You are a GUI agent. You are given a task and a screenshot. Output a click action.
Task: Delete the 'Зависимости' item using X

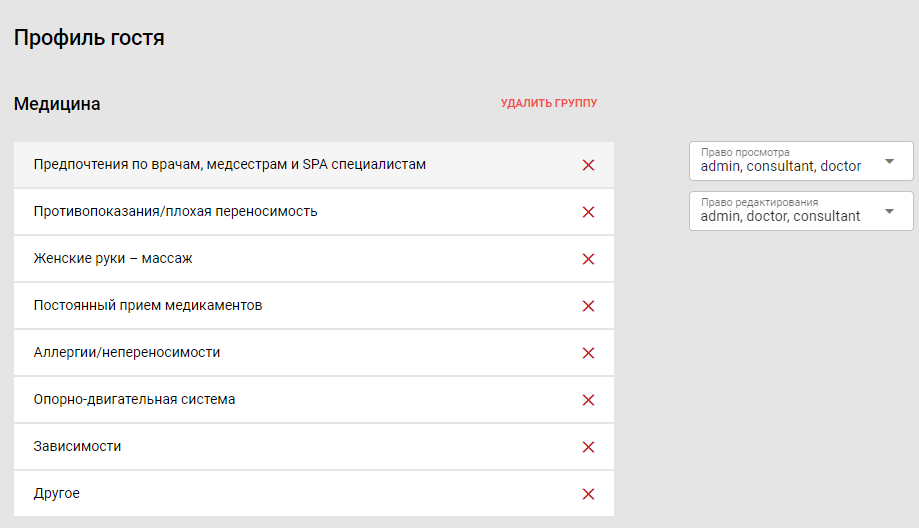[588, 447]
